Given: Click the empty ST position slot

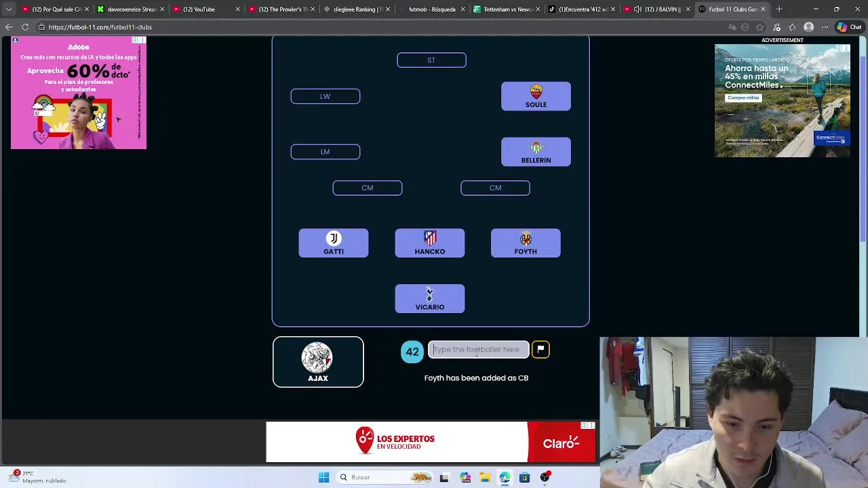Looking at the screenshot, I should pyautogui.click(x=431, y=60).
